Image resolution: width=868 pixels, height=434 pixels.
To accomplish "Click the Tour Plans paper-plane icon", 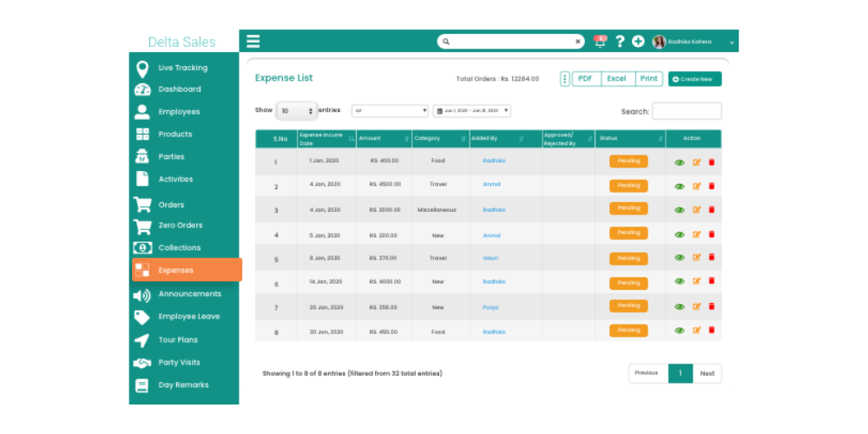I will [142, 340].
